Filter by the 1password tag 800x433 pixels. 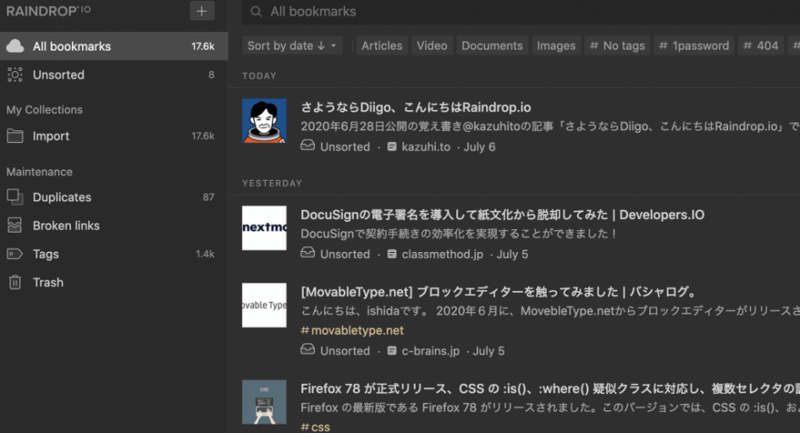(694, 46)
